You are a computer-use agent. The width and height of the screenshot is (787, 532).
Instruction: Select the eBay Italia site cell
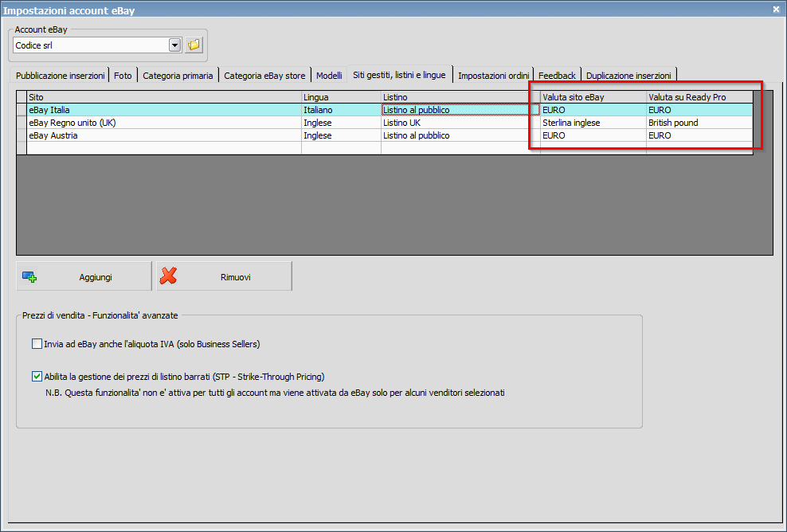[164, 110]
